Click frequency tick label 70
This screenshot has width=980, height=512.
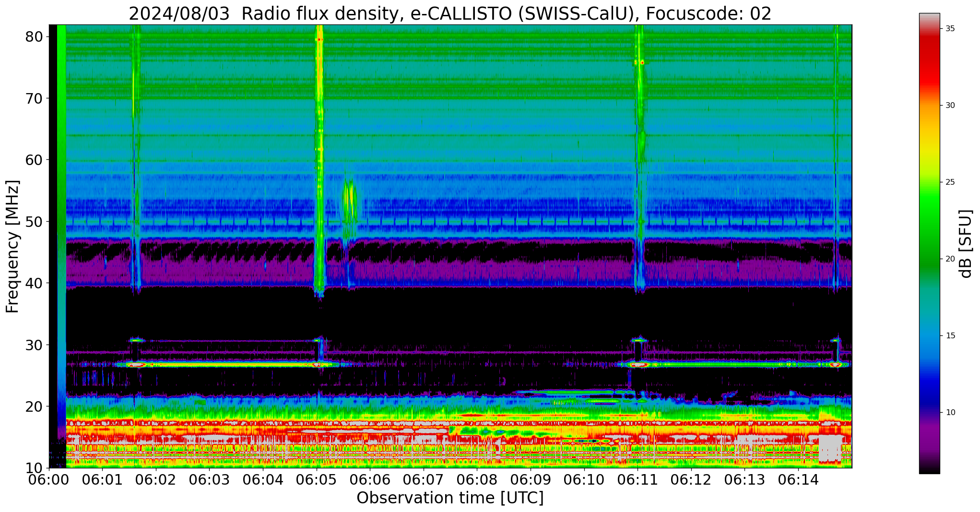coord(35,98)
